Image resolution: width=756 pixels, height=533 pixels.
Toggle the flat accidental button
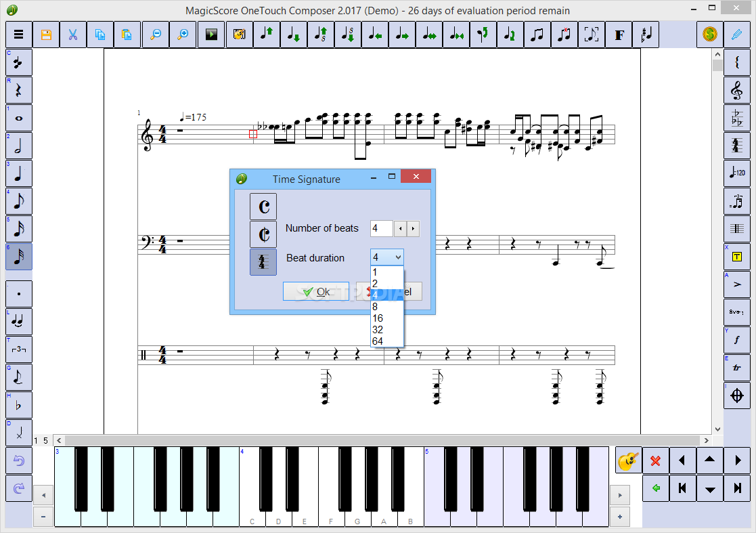coord(19,405)
